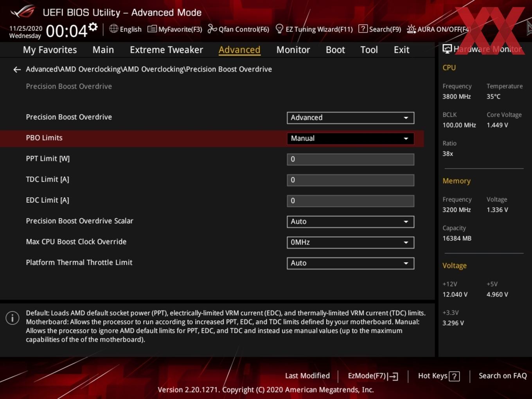Screen dimensions: 532x399
Task: Open Precision Boost Overdrive Advanced dropdown
Action: click(x=350, y=118)
